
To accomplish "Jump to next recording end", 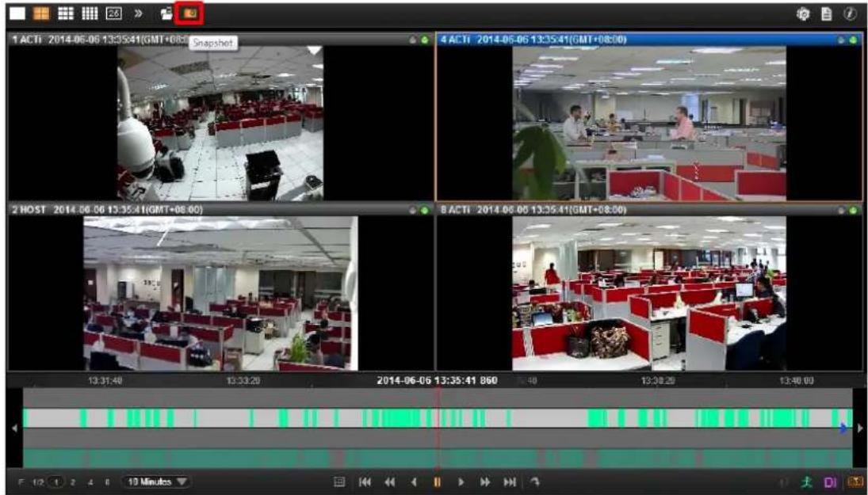I will coord(510,482).
